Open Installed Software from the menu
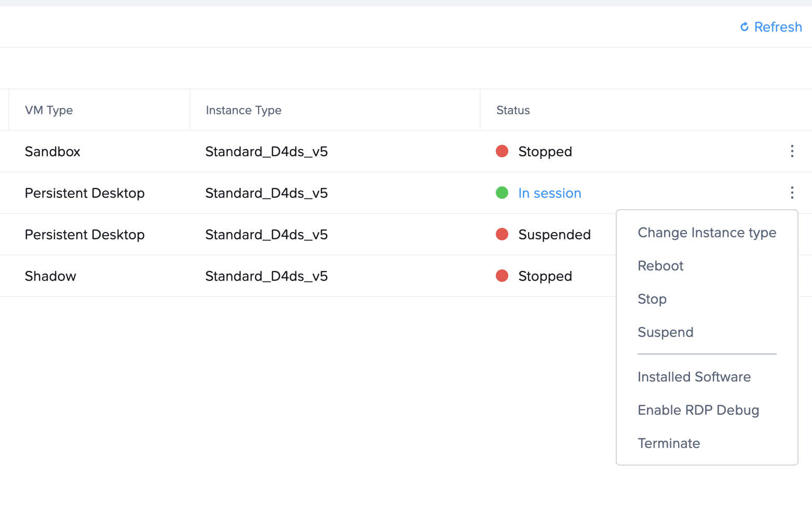Image resolution: width=812 pixels, height=517 pixels. 694,377
